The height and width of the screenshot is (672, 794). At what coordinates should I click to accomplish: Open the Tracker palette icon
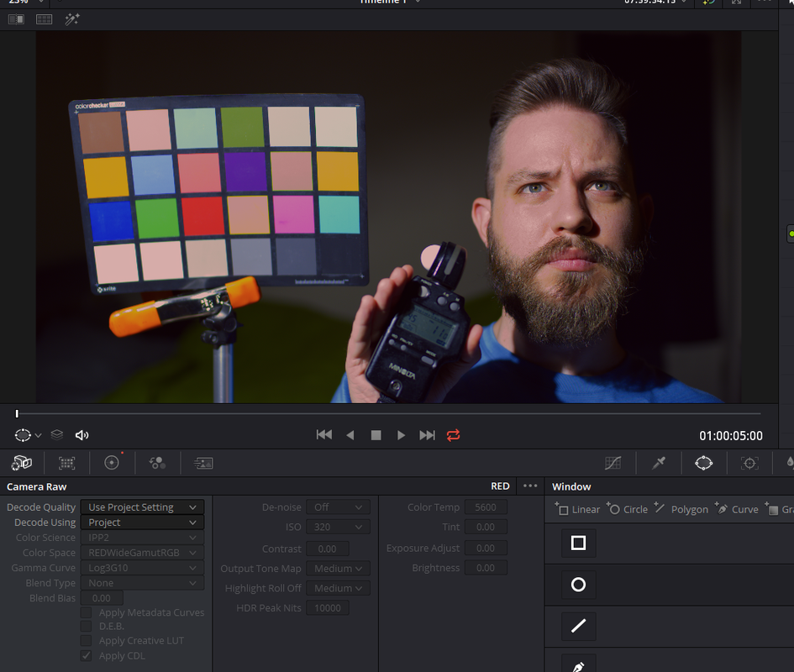pyautogui.click(x=749, y=463)
